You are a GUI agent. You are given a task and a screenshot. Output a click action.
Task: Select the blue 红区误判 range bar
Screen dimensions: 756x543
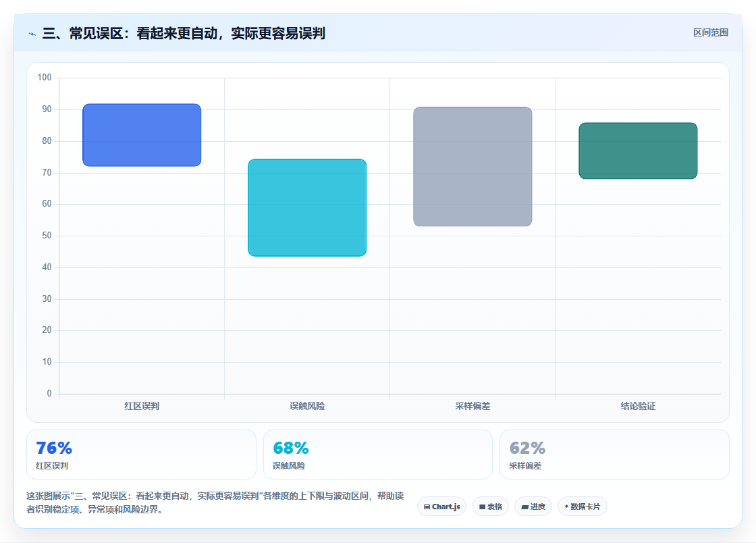point(142,135)
